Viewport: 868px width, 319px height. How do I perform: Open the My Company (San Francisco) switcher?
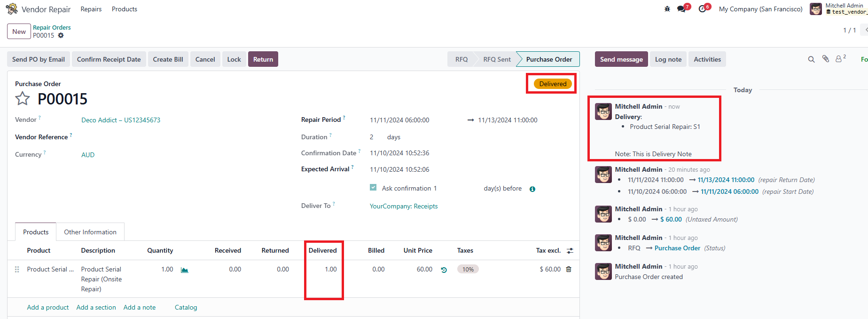[x=760, y=9]
